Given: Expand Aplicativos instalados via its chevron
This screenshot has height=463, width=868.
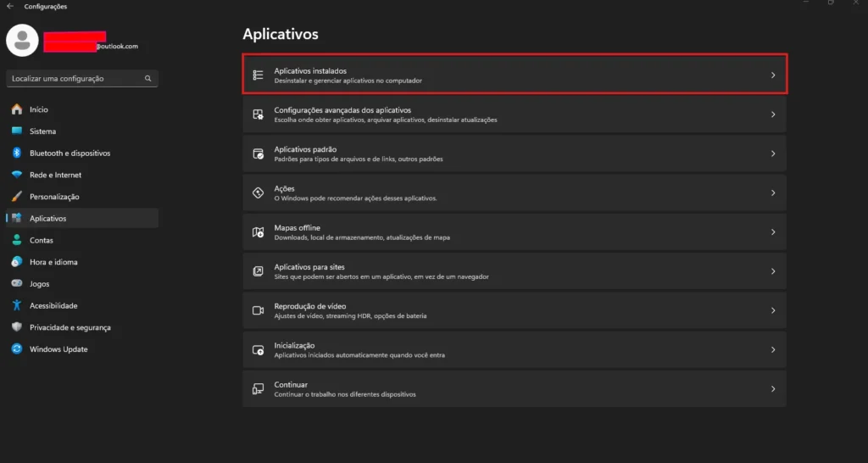Looking at the screenshot, I should click(773, 75).
